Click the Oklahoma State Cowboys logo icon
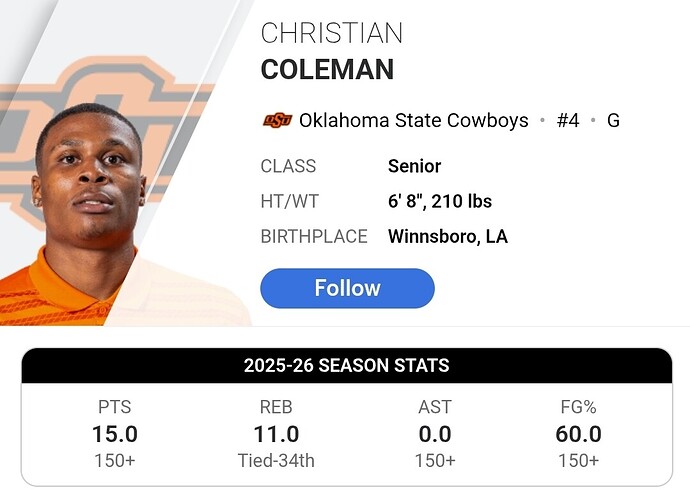The height and width of the screenshot is (490, 690). (277, 121)
